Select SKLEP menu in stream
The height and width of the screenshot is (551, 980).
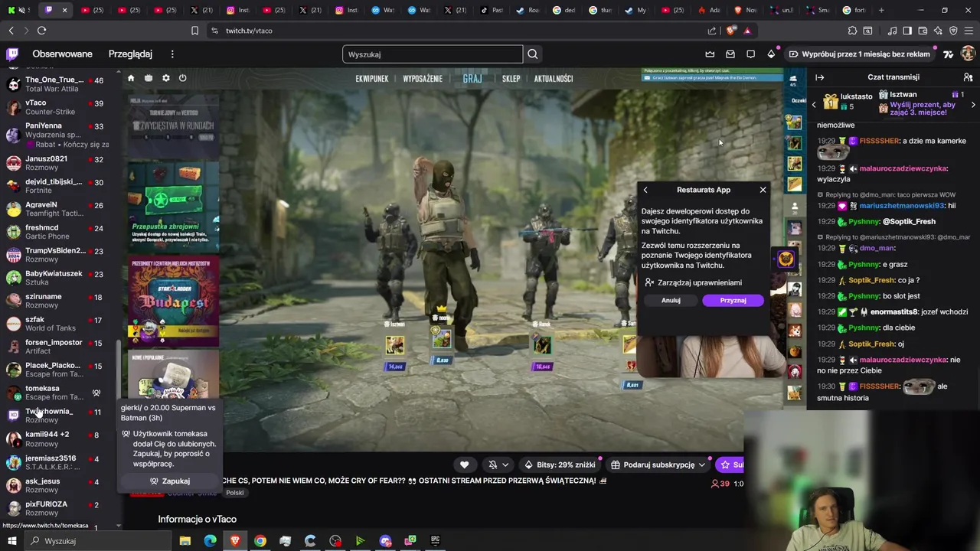click(x=511, y=79)
